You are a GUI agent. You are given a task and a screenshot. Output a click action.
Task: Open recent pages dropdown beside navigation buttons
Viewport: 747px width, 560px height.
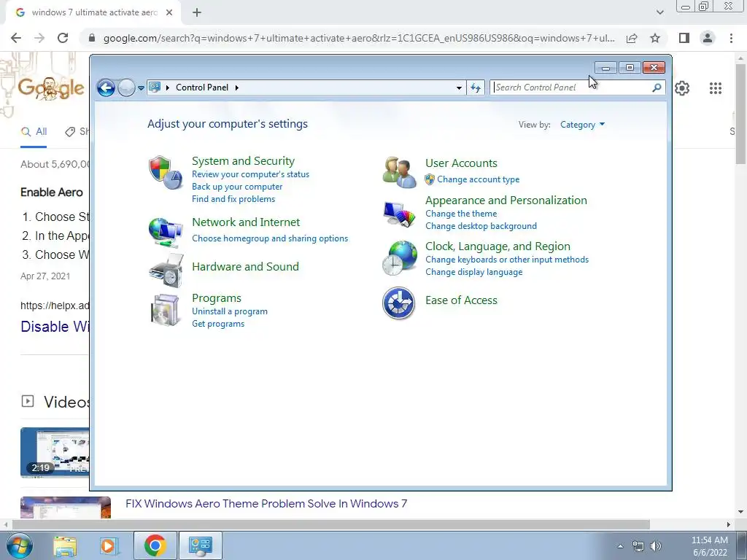[x=141, y=88]
